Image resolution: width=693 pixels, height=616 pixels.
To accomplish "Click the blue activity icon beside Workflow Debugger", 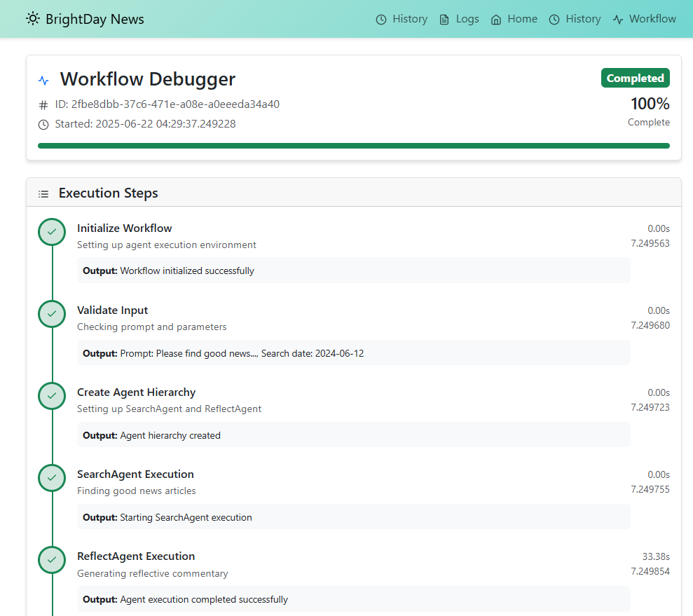I will coord(43,80).
